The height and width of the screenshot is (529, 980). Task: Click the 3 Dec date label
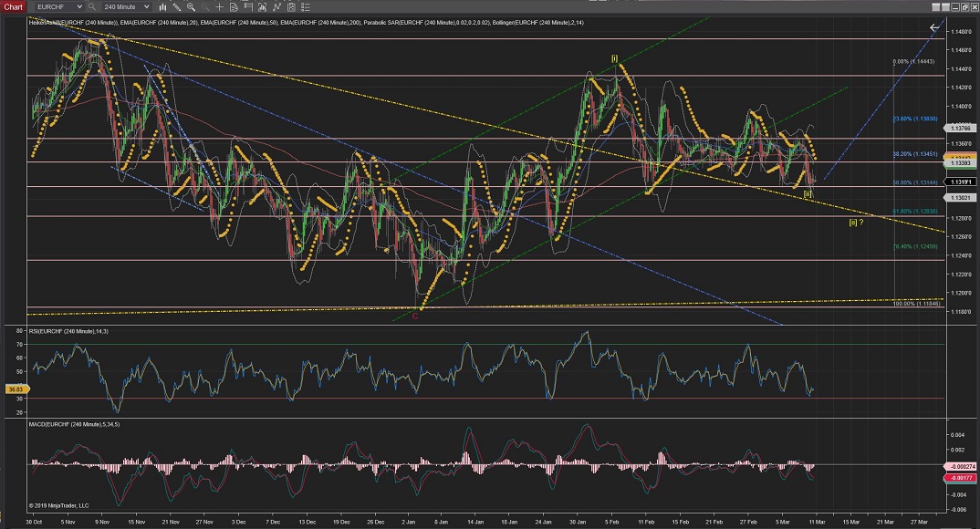(238, 522)
